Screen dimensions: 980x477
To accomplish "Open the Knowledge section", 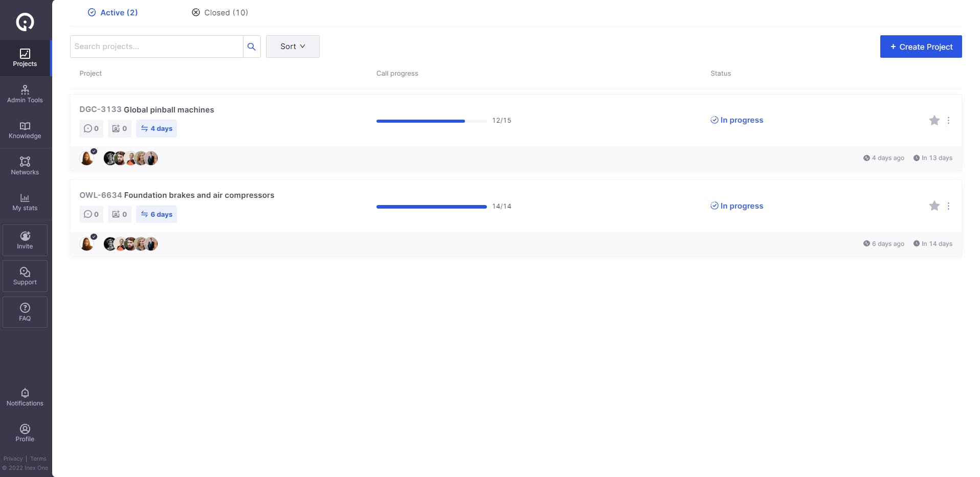I will tap(25, 130).
